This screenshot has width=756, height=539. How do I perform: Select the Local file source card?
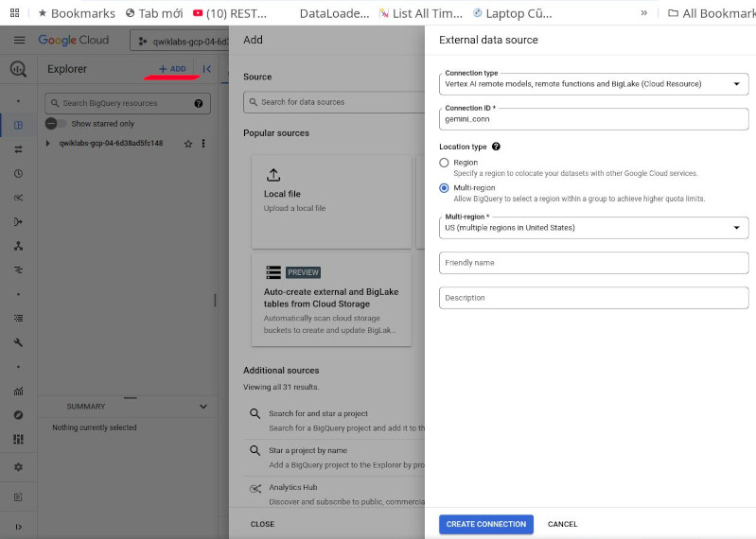pos(331,201)
